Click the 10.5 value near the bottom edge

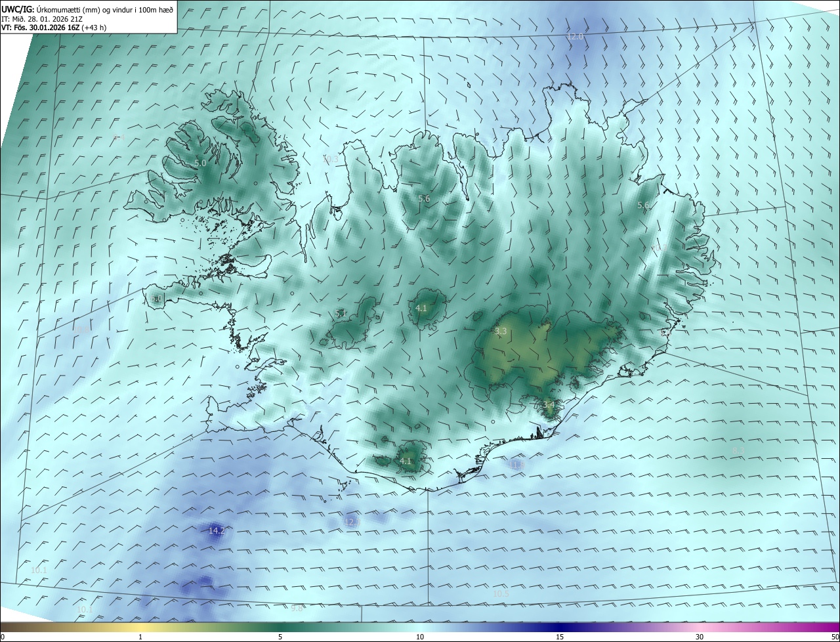coord(501,594)
